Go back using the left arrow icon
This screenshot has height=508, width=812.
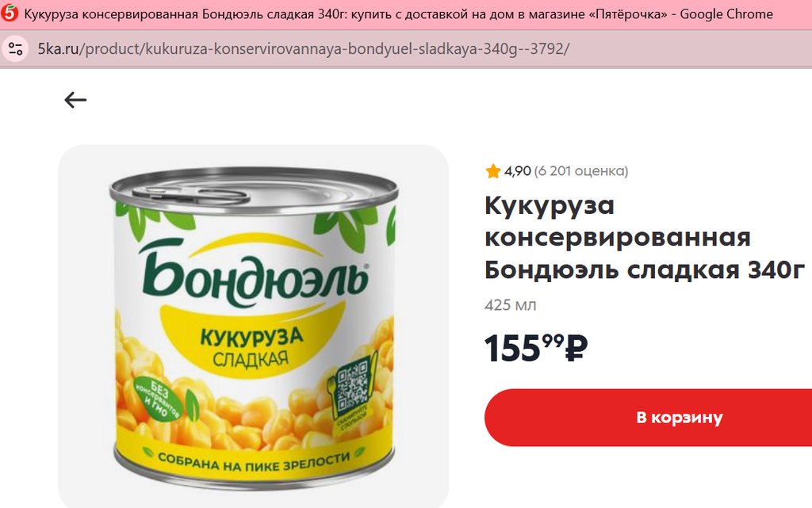(75, 100)
